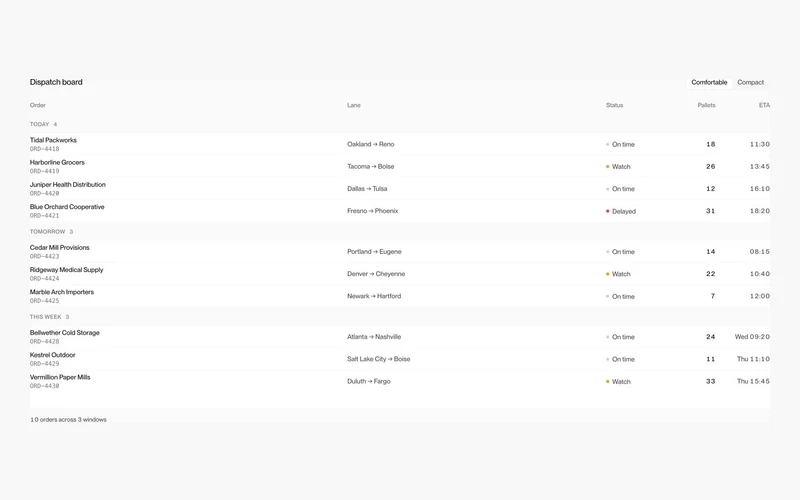Click the Dispatch board title
The width and height of the screenshot is (800, 500).
point(56,82)
